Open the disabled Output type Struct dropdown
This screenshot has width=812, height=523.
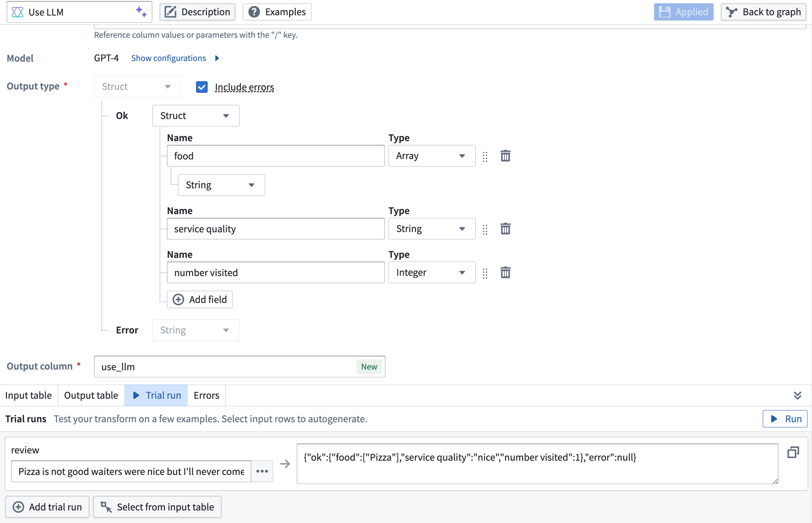point(137,87)
